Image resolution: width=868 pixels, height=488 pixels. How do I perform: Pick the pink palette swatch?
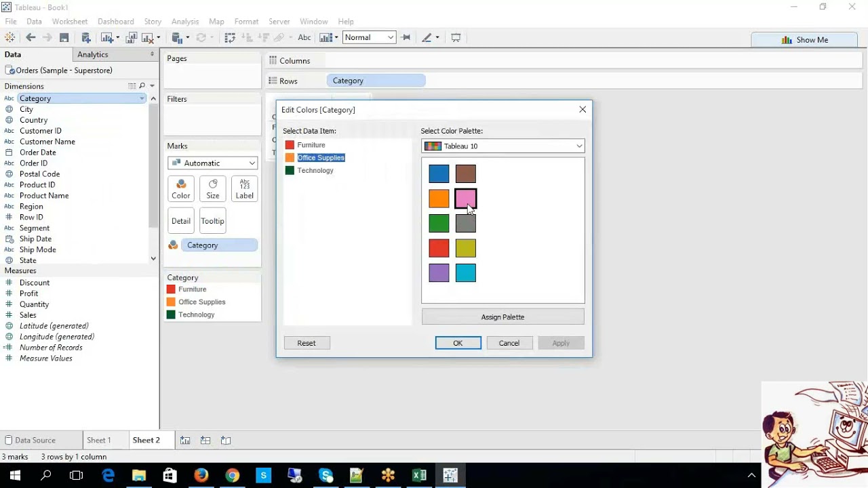(466, 199)
